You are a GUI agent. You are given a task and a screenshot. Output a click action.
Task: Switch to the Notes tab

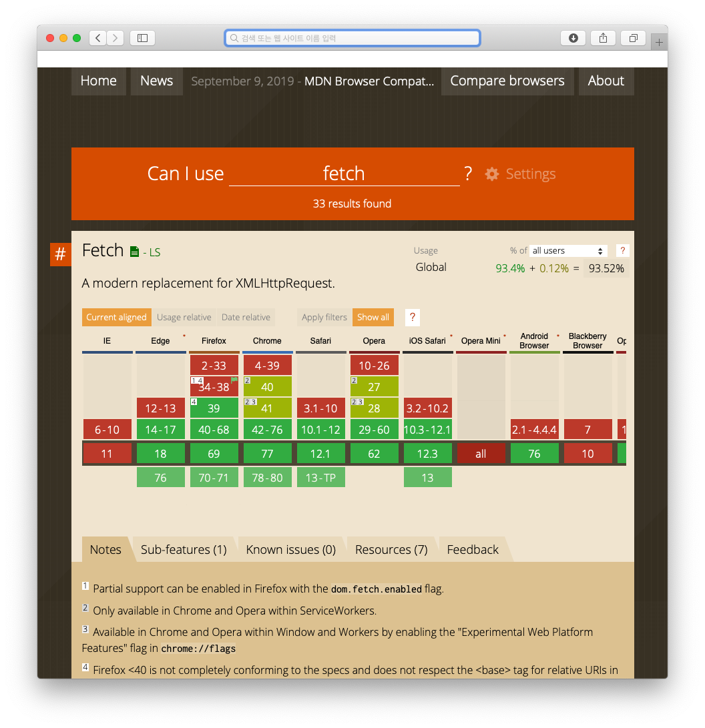(x=106, y=550)
